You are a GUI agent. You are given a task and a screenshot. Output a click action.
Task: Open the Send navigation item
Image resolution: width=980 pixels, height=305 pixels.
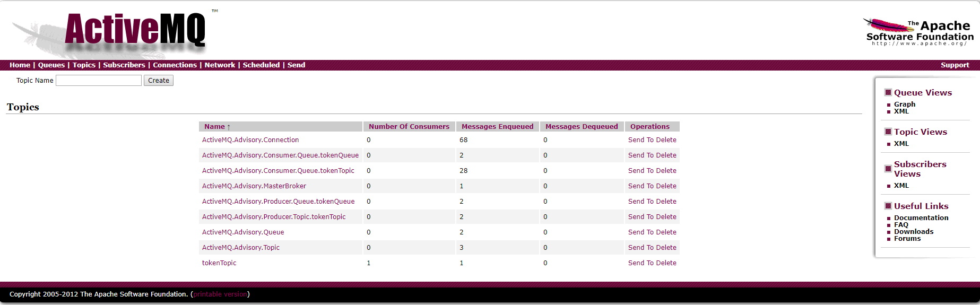(x=296, y=65)
